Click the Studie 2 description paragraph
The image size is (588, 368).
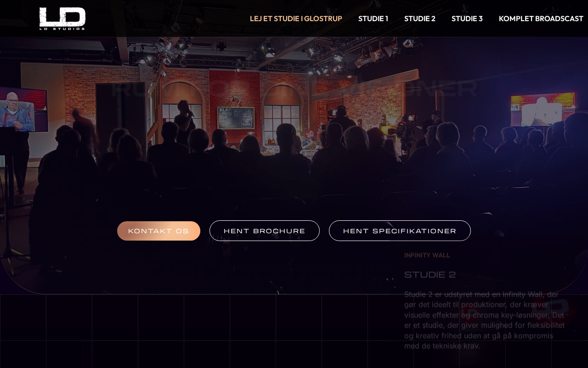pyautogui.click(x=484, y=320)
